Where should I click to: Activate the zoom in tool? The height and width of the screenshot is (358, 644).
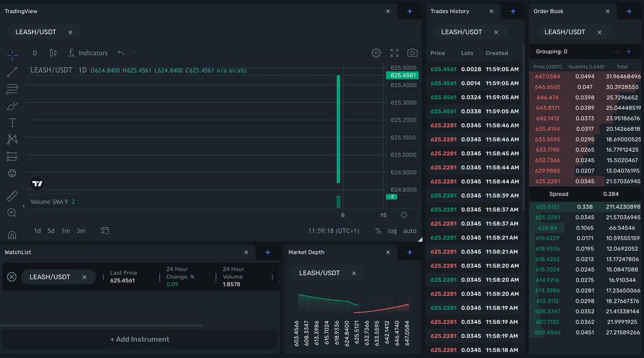click(12, 213)
